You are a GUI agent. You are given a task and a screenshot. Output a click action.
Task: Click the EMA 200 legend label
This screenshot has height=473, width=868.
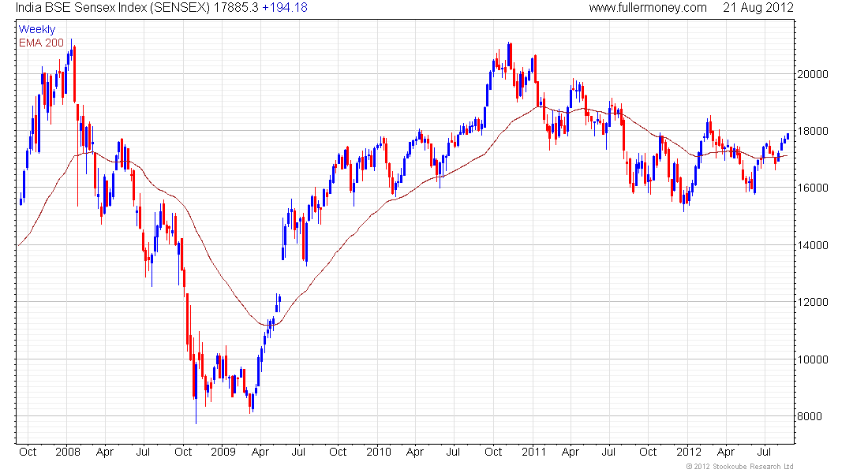point(41,43)
